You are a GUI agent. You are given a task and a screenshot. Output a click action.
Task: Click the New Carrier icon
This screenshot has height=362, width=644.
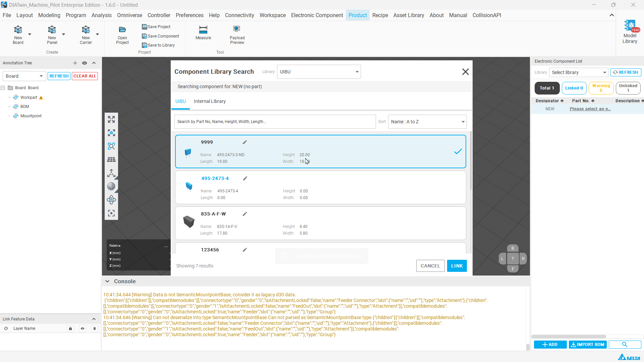point(86,35)
